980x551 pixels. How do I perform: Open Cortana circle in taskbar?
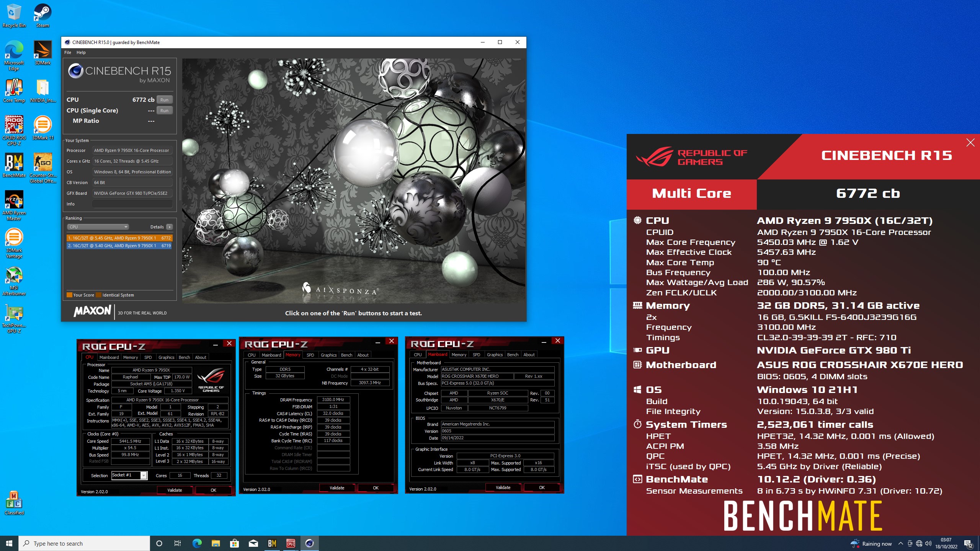159,543
